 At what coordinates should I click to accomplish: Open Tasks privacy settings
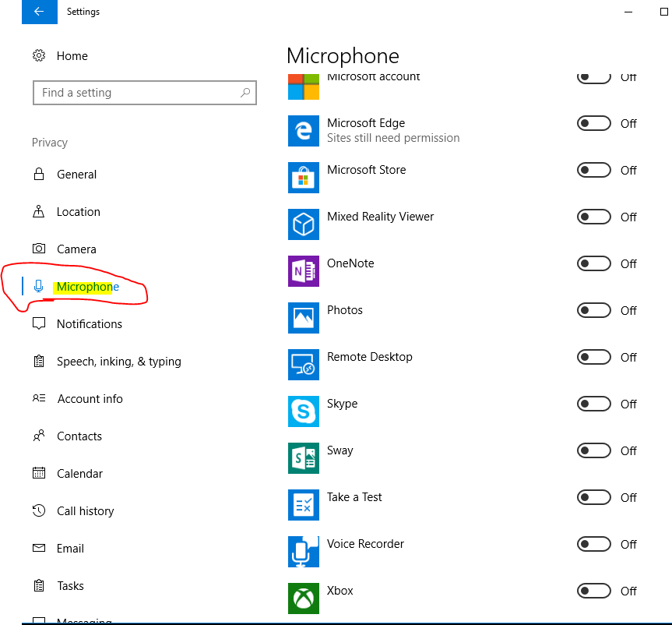point(70,585)
